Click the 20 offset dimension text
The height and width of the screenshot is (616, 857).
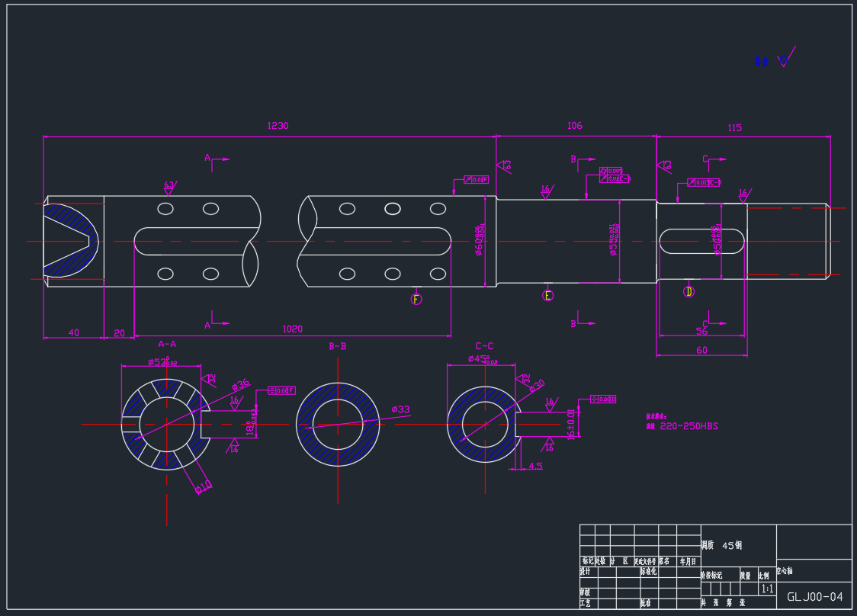[x=119, y=333]
